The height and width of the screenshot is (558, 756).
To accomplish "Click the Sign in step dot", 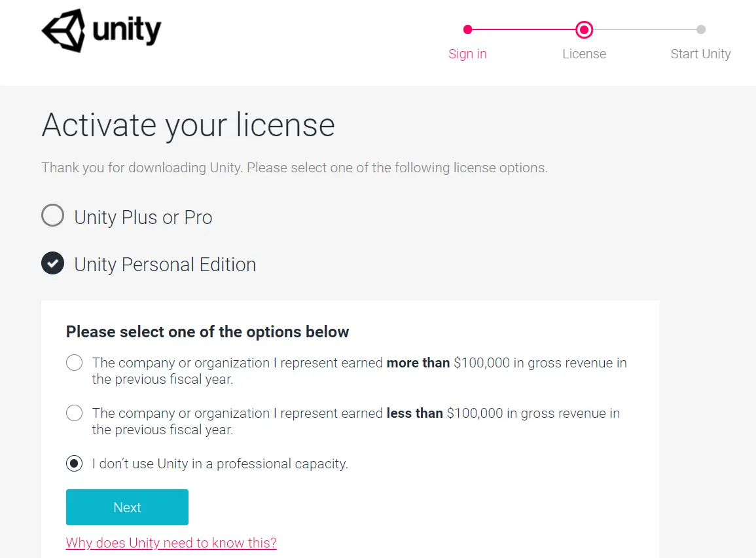I will (467, 29).
